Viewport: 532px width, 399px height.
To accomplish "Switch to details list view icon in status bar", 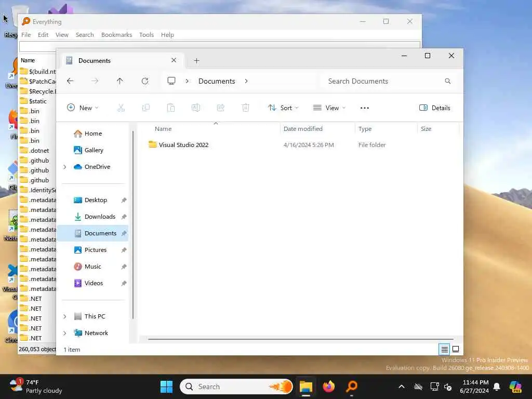I will coord(445,349).
